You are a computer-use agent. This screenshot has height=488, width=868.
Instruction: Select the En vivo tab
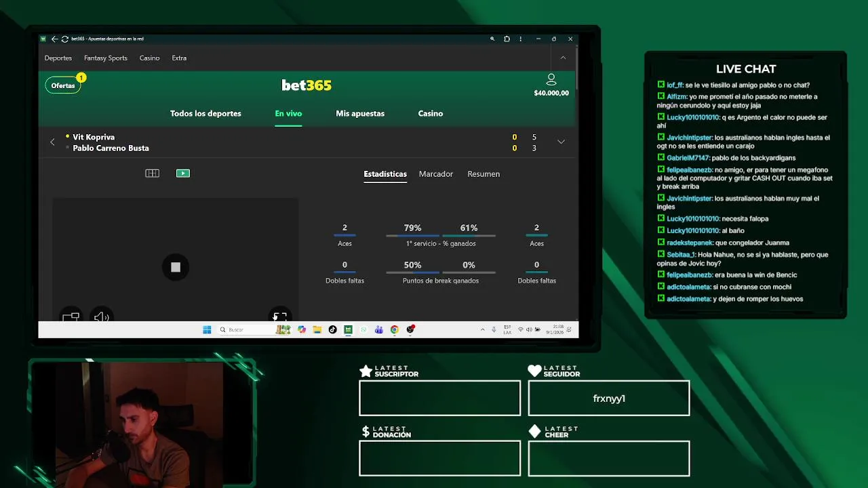point(288,113)
